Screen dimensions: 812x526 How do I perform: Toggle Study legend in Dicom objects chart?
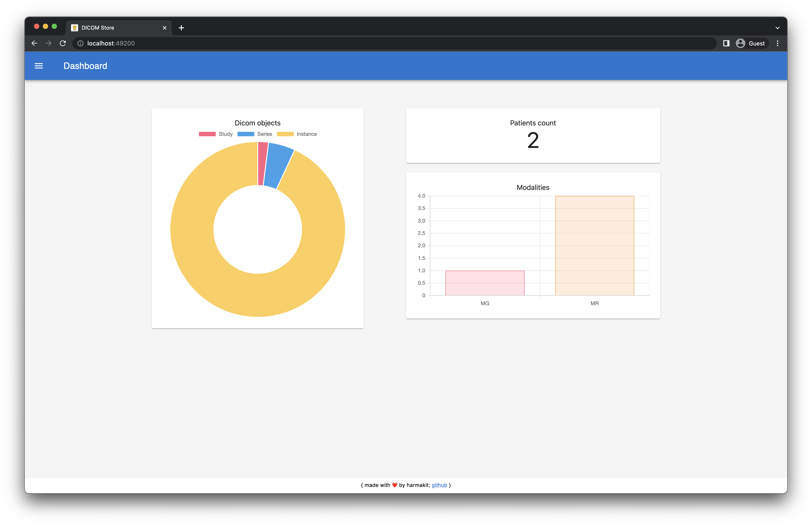[x=216, y=134]
